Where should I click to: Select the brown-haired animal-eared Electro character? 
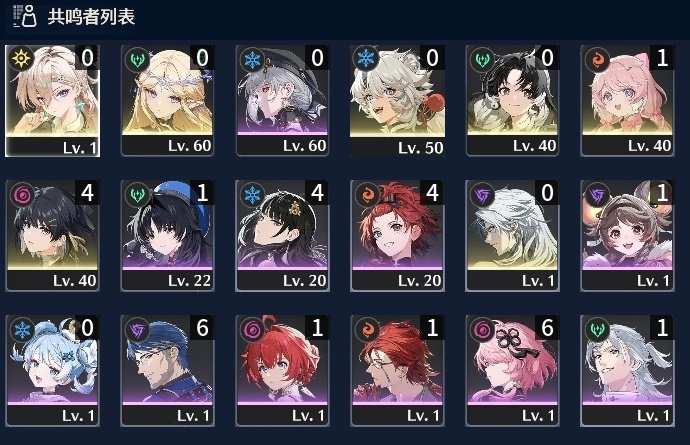(x=627, y=235)
